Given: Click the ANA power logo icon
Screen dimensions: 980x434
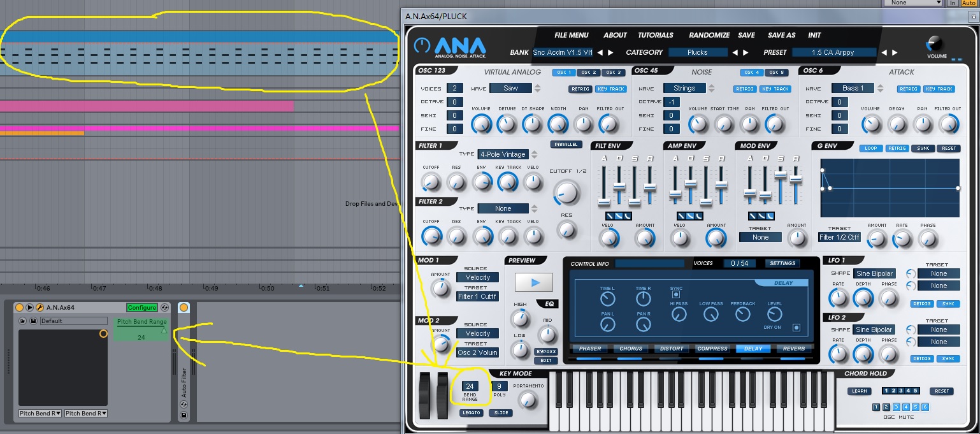Looking at the screenshot, I should pyautogui.click(x=422, y=45).
